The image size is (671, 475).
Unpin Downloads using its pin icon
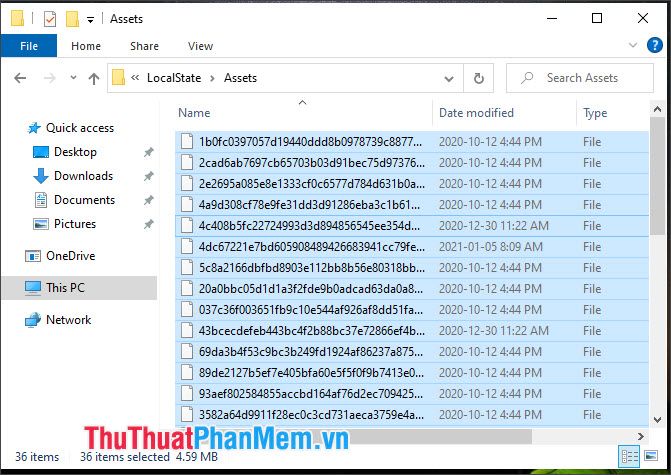click(x=148, y=176)
